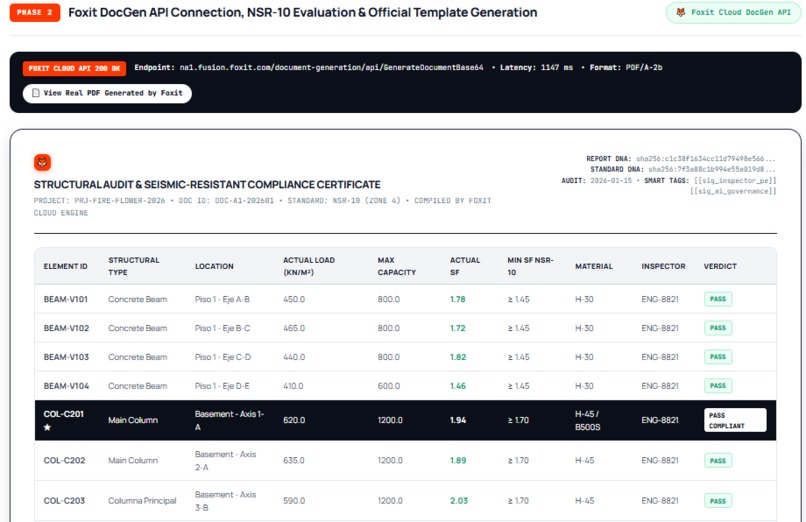This screenshot has width=806, height=522.
Task: Click the Latency: 1147 ms text
Action: coord(537,67)
